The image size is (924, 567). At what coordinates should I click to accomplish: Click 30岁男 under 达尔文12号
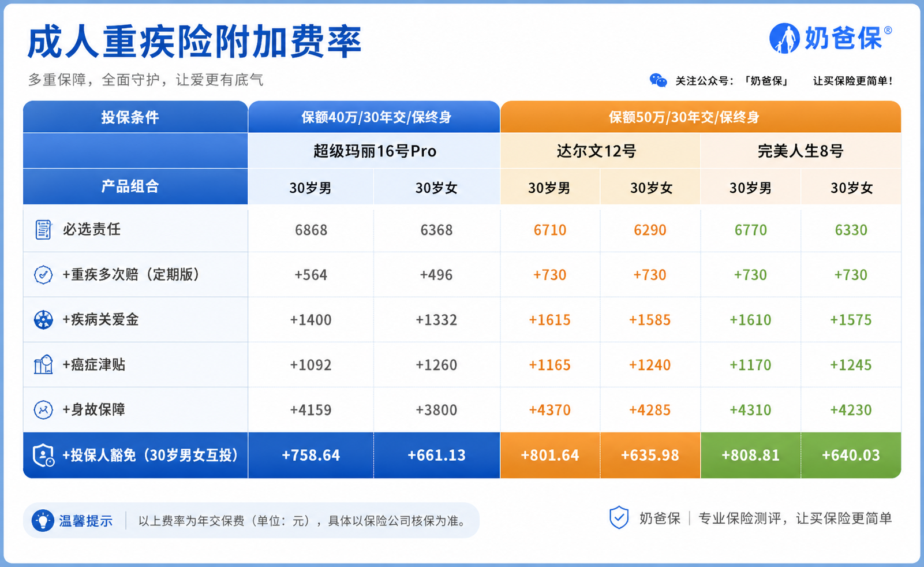click(550, 188)
